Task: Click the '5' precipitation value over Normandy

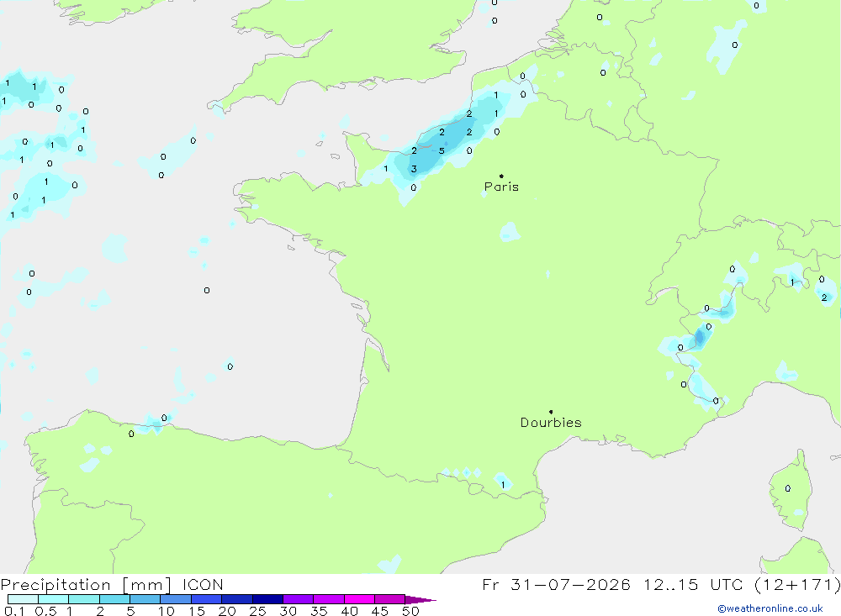Action: pos(442,150)
